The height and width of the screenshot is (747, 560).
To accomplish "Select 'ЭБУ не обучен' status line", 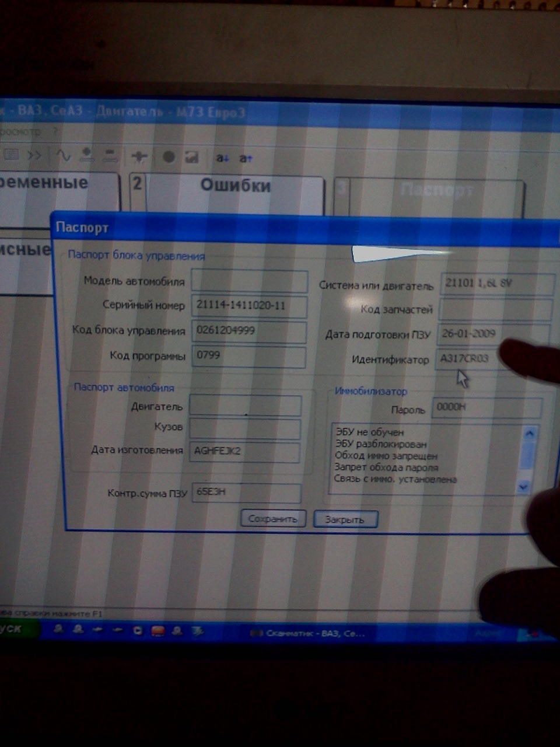I will click(370, 432).
